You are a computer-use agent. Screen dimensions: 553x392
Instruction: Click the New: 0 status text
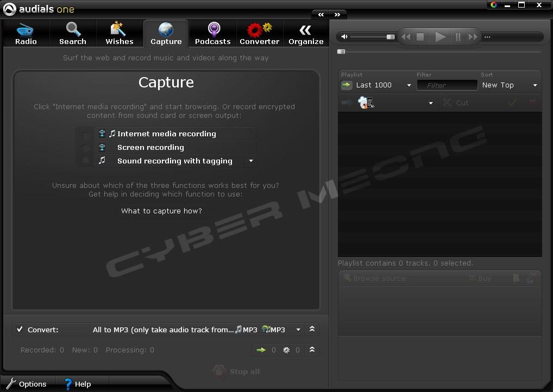click(x=85, y=350)
